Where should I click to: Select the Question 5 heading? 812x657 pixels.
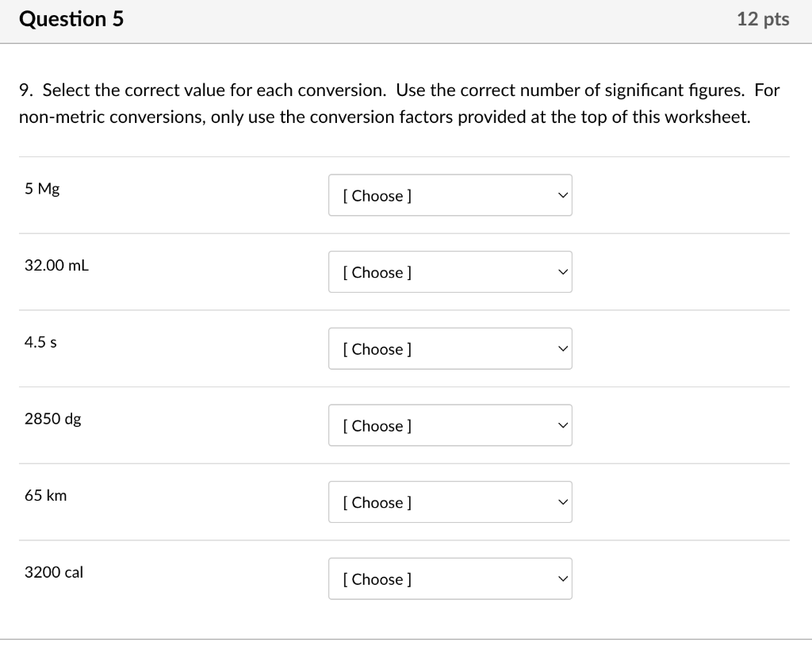71,19
